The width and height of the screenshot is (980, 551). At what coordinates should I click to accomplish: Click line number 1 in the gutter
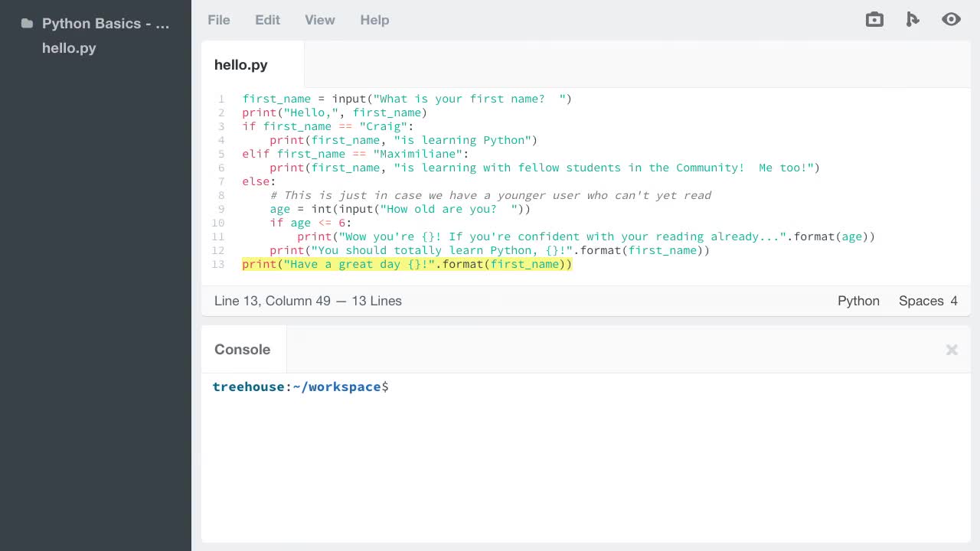[x=221, y=99]
